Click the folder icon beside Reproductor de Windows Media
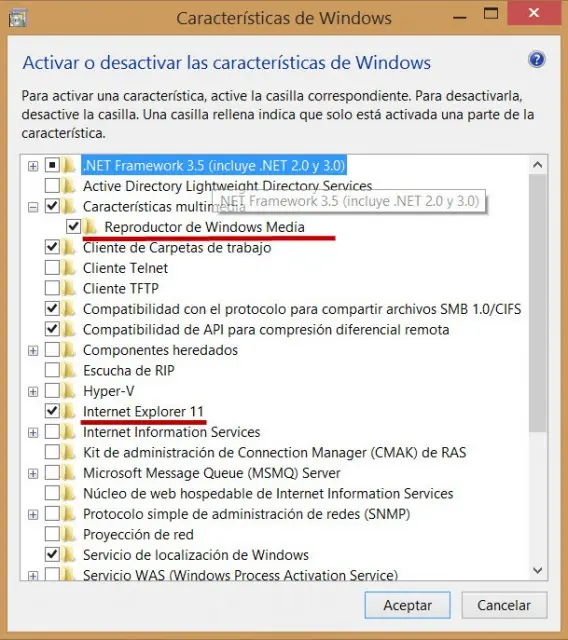Image resolution: width=568 pixels, height=640 pixels. pyautogui.click(x=90, y=227)
